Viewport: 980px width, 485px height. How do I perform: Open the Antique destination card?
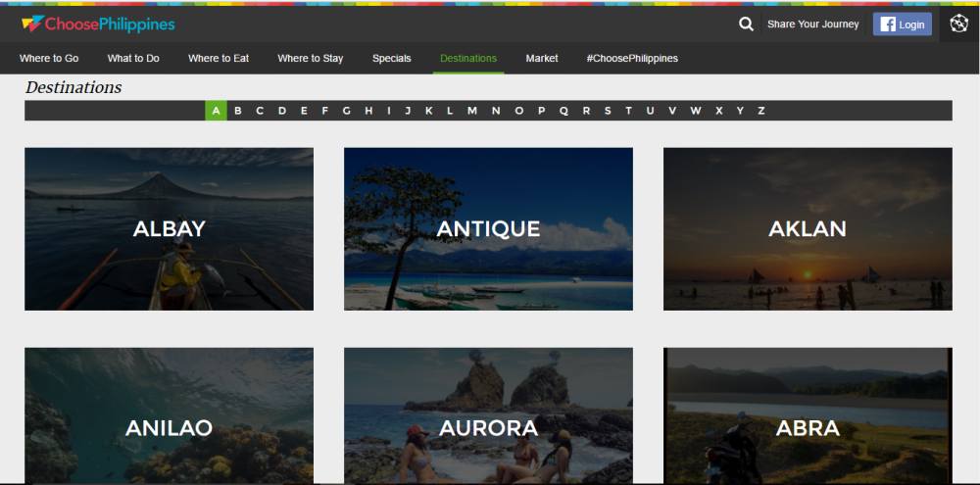(x=488, y=228)
